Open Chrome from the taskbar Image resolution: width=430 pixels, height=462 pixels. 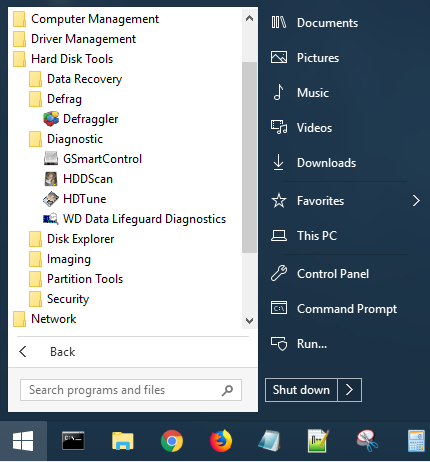(172, 441)
